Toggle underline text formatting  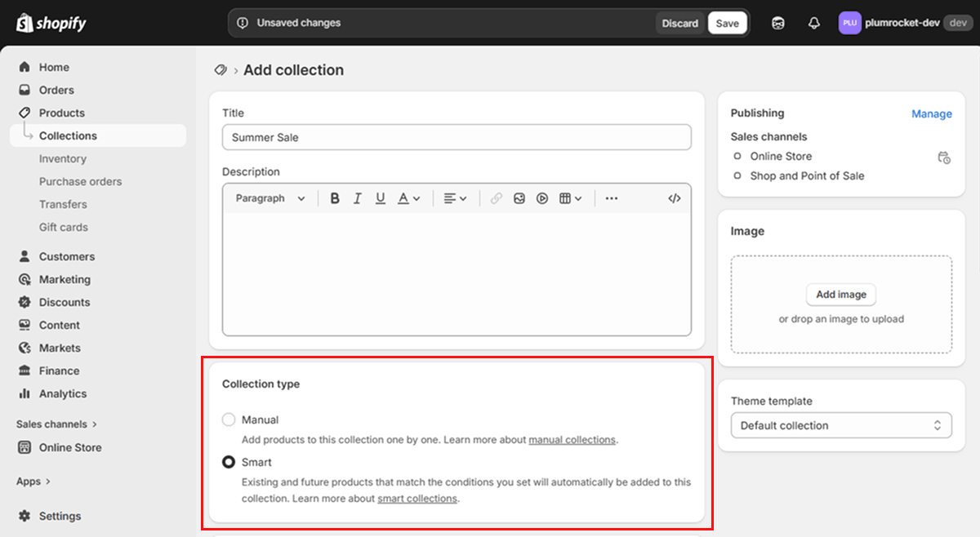click(x=380, y=198)
